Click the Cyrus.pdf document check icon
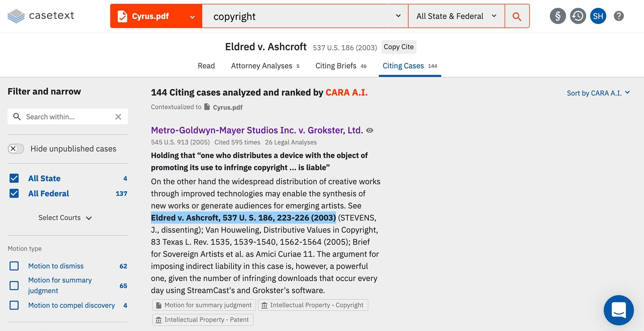Screen dimensions: 644x331 click(122, 16)
